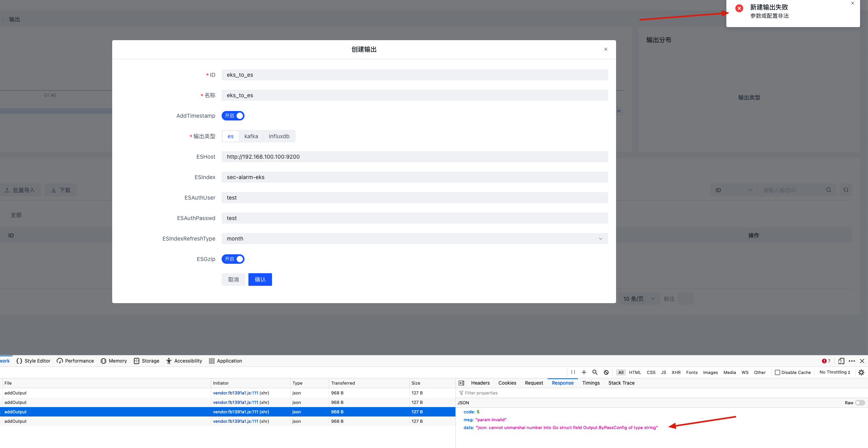Click the download icon on 下载
Viewport: 868px width, 448px height.
click(54, 190)
